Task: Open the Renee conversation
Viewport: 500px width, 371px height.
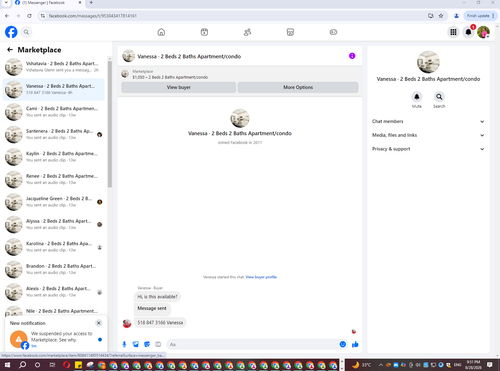Action: [54, 179]
